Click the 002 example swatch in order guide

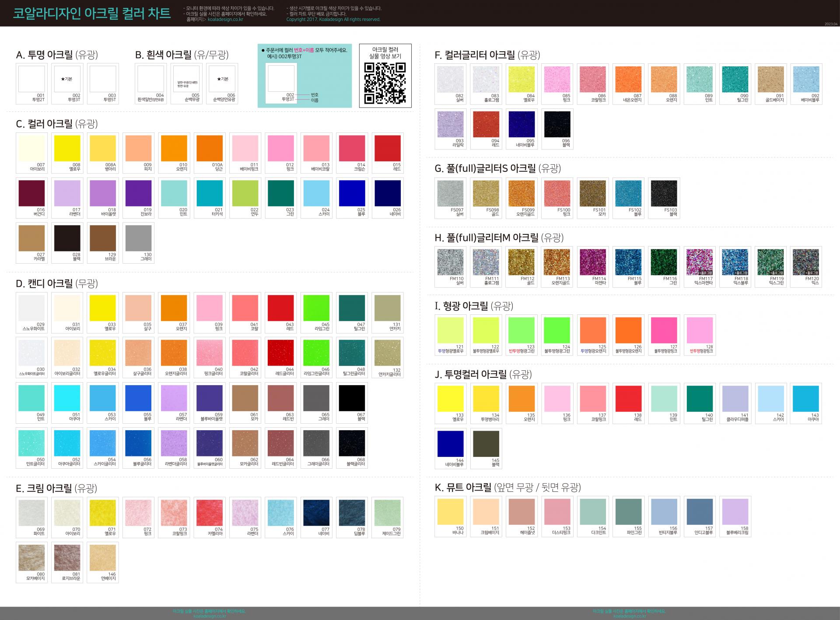pyautogui.click(x=281, y=80)
